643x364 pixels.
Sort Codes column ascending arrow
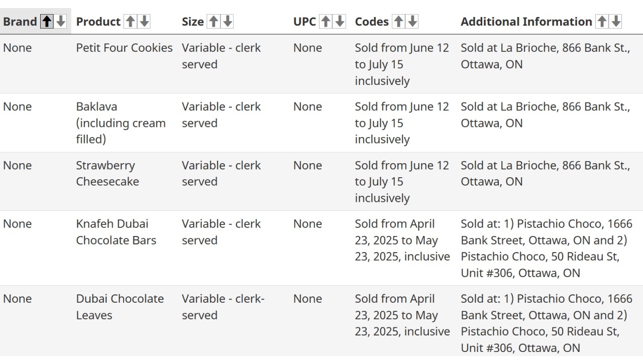click(x=398, y=22)
